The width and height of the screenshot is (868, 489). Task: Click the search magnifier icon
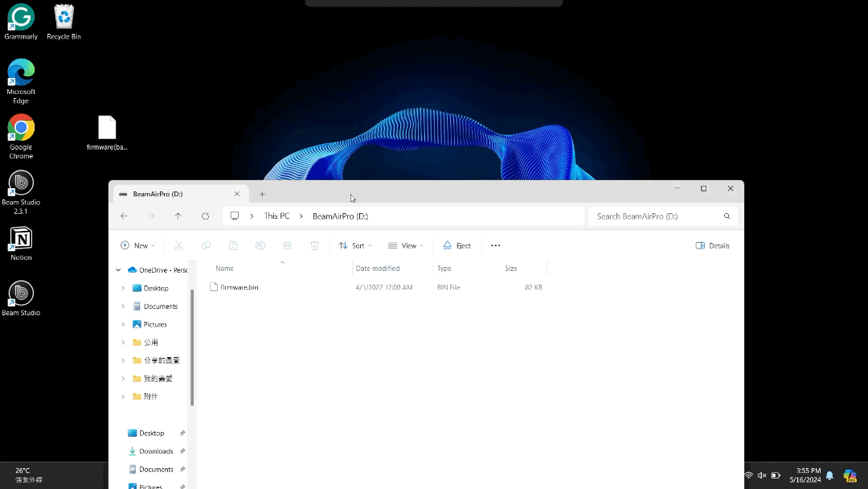tap(727, 216)
